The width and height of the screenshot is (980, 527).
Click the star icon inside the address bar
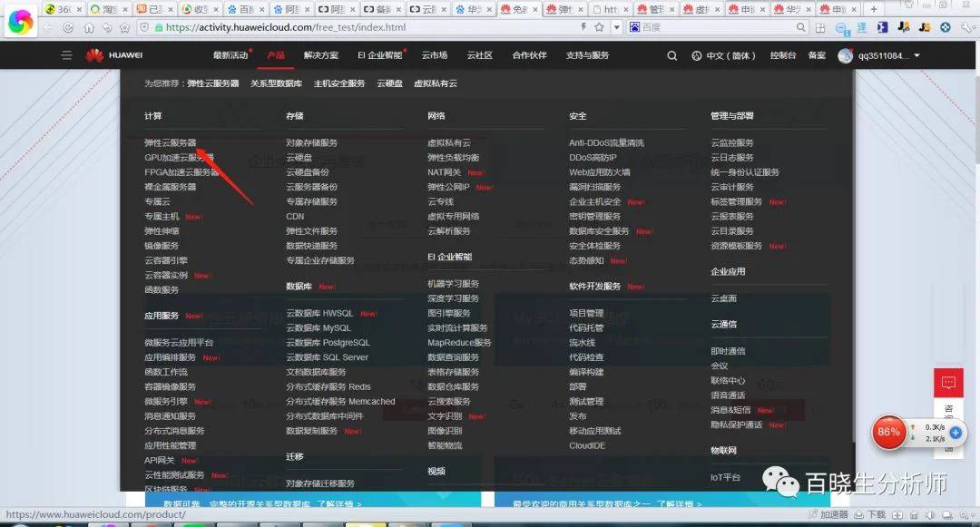[600, 27]
